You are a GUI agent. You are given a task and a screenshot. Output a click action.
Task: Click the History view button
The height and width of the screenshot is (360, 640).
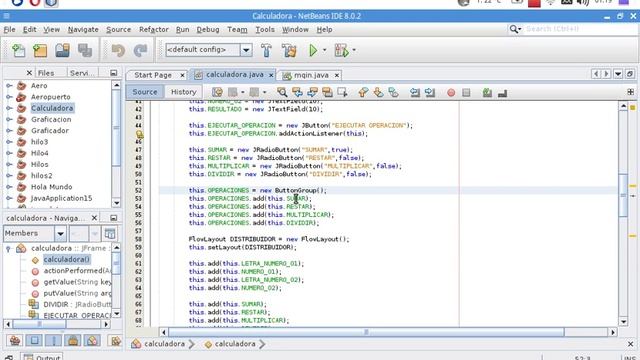184,92
